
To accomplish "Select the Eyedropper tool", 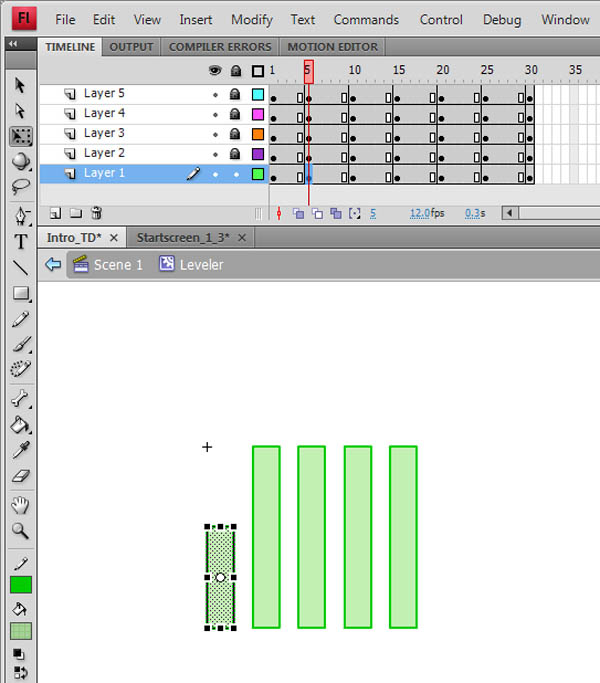I will tap(20, 450).
